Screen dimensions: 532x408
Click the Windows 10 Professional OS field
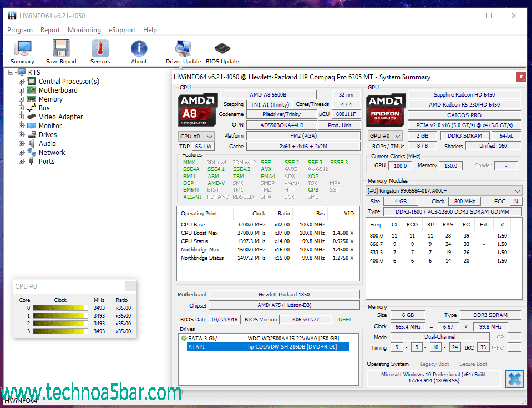click(x=434, y=377)
